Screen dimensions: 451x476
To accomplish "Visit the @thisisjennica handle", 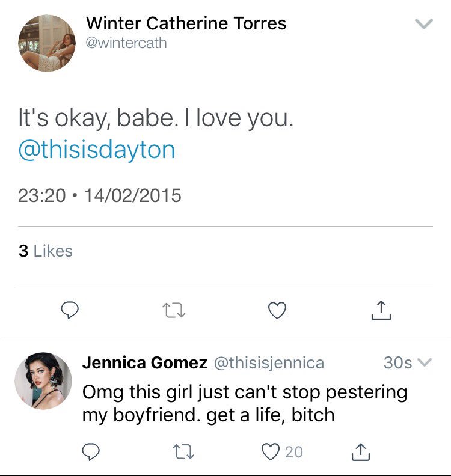I will point(269,362).
